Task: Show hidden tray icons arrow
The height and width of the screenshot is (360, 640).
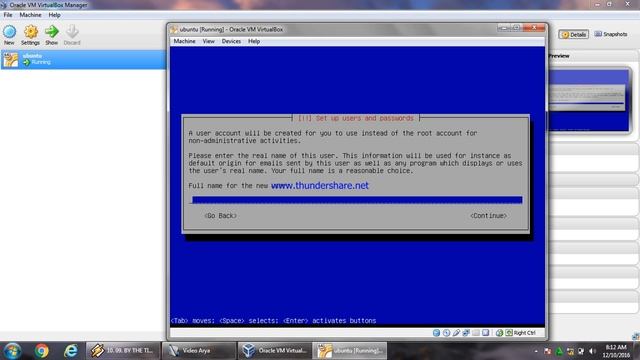Action: tap(536, 351)
